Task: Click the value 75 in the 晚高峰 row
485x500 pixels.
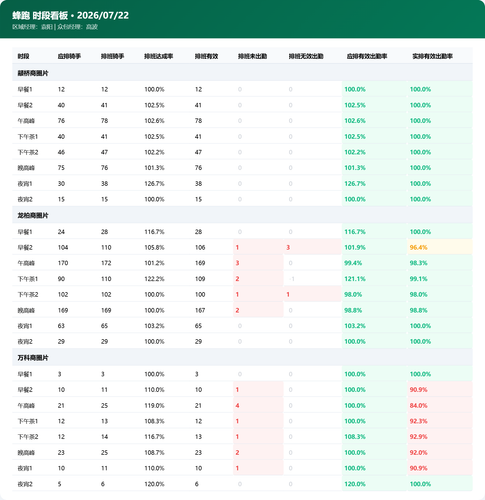Action: [61, 168]
